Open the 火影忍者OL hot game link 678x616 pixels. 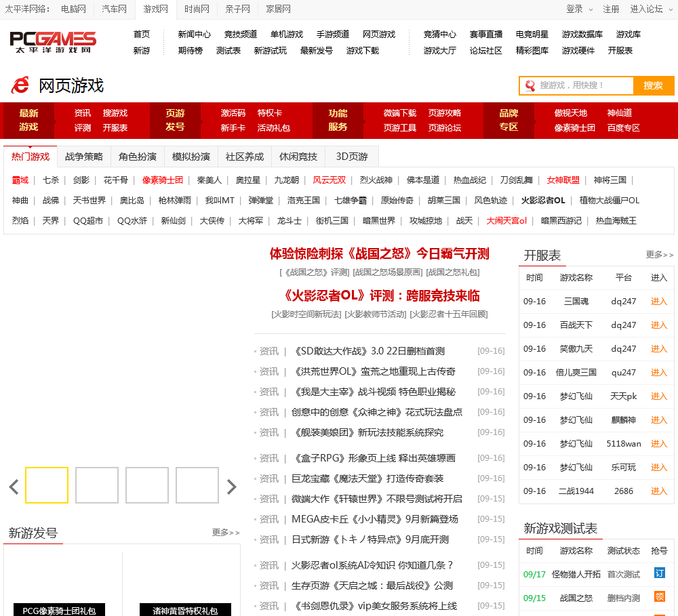543,200
